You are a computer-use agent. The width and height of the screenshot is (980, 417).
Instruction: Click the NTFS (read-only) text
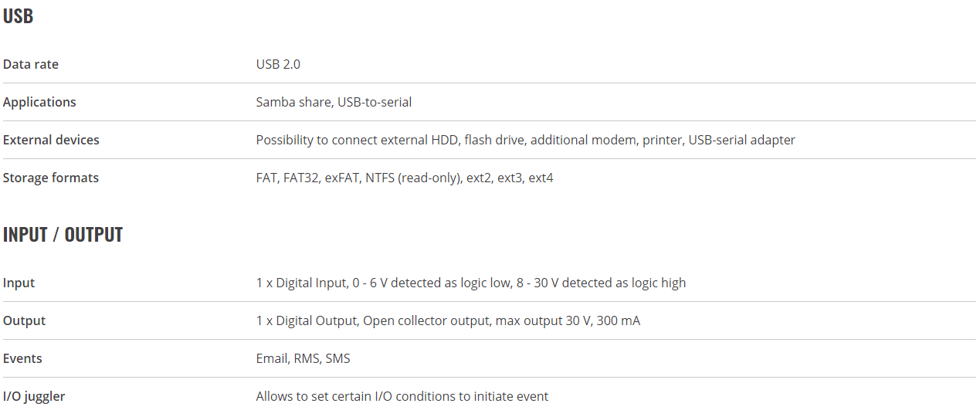pyautogui.click(x=413, y=178)
